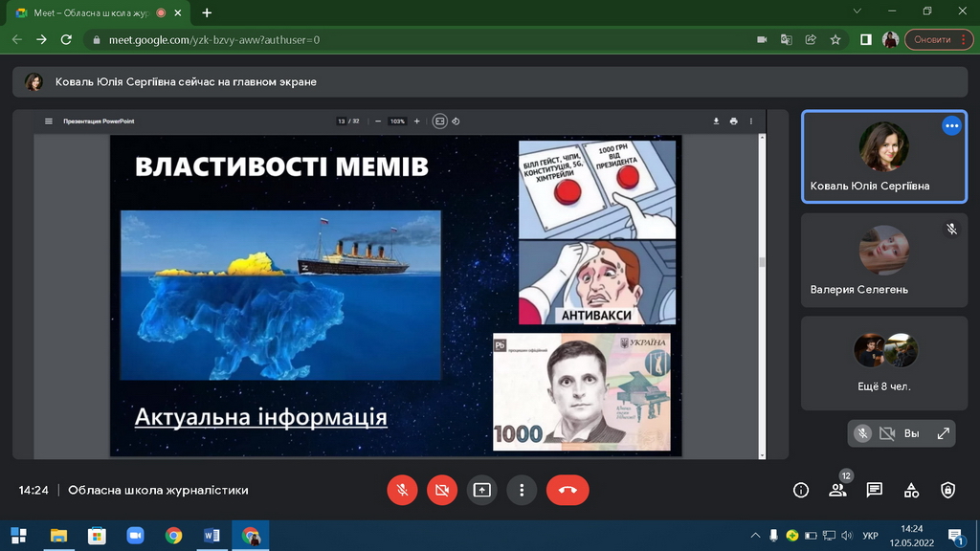Go back in the browser

(17, 39)
